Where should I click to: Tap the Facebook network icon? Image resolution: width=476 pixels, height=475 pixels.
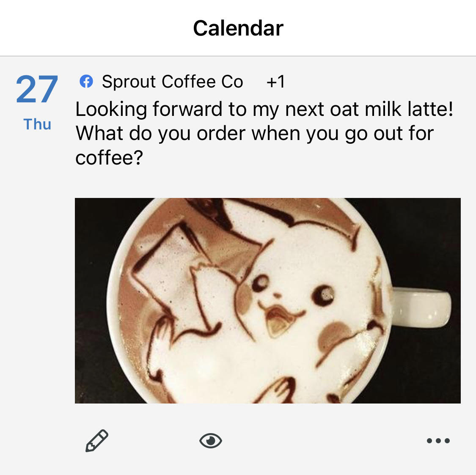[86, 81]
